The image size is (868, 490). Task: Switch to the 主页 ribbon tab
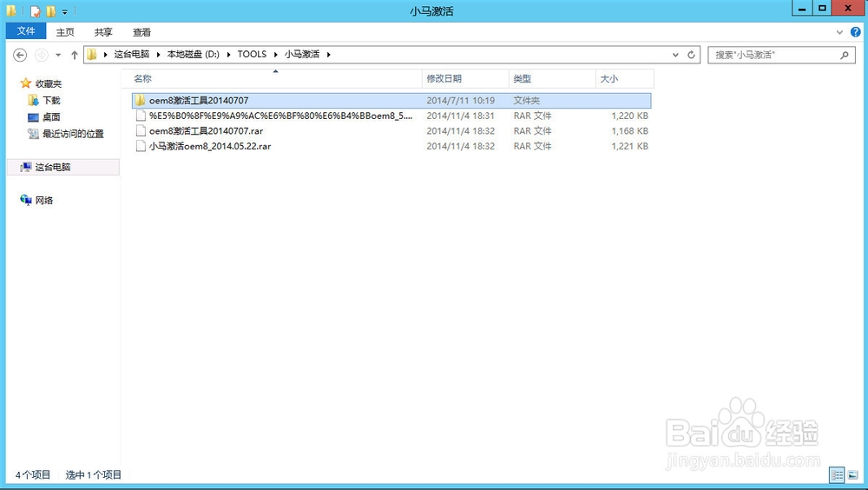65,32
